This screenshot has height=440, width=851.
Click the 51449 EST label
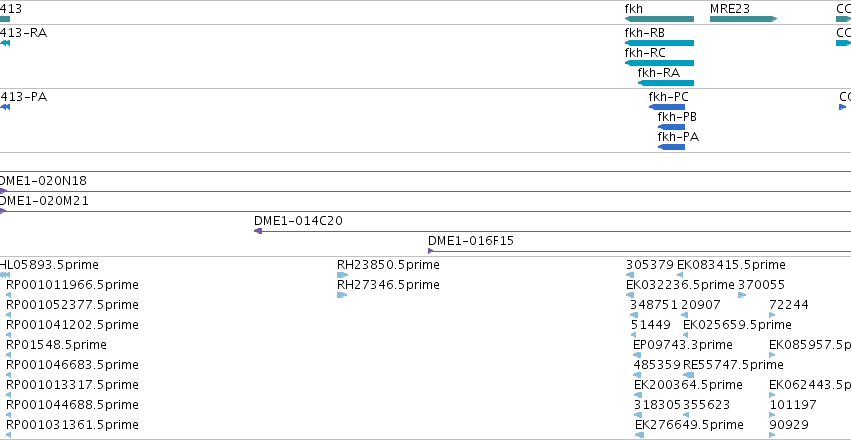[651, 325]
